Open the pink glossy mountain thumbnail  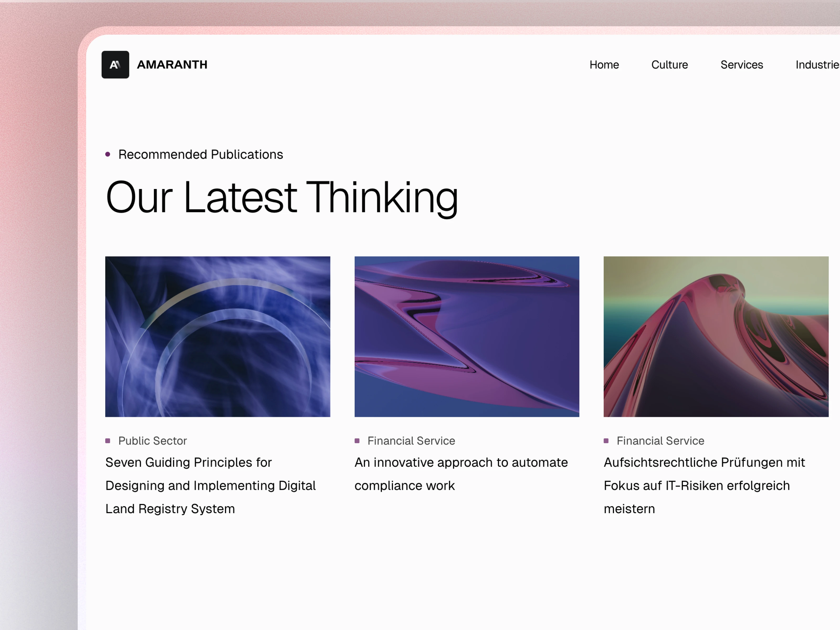tap(716, 337)
